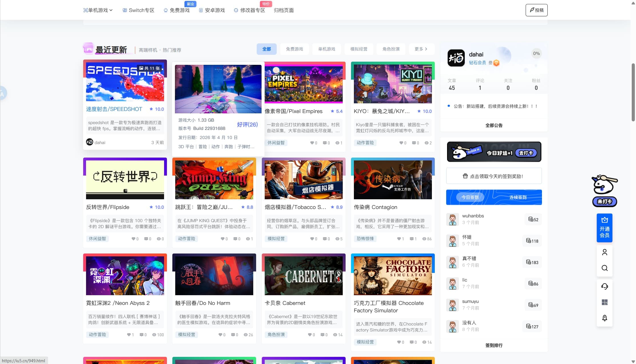Open the 速度射击/SPEEDSHOT title link
The width and height of the screenshot is (636, 364).
click(114, 109)
